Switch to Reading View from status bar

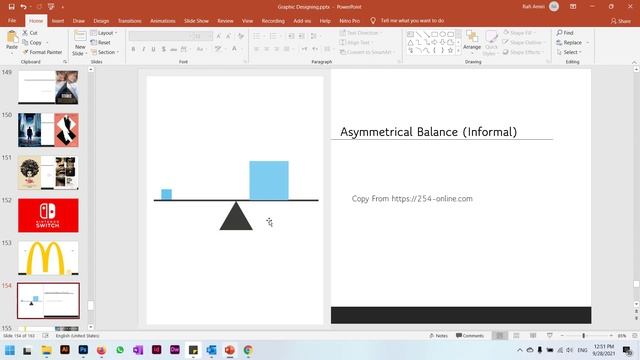tap(533, 336)
